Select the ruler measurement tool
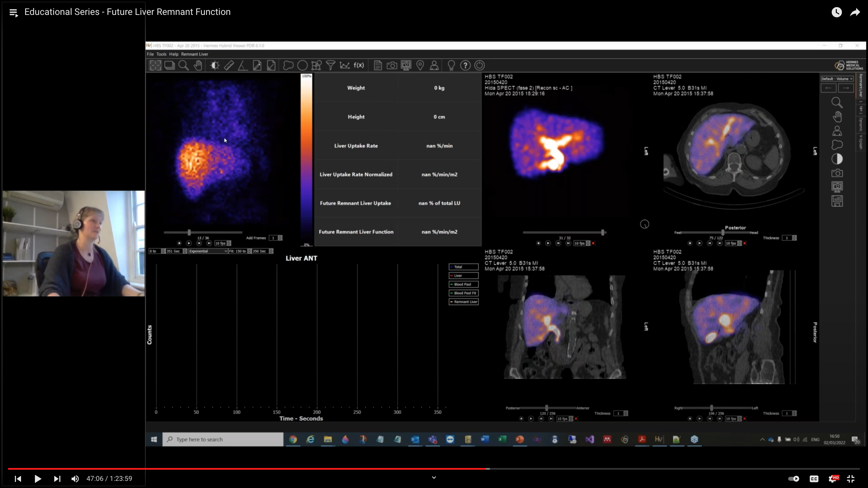This screenshot has width=868, height=488. tap(229, 65)
